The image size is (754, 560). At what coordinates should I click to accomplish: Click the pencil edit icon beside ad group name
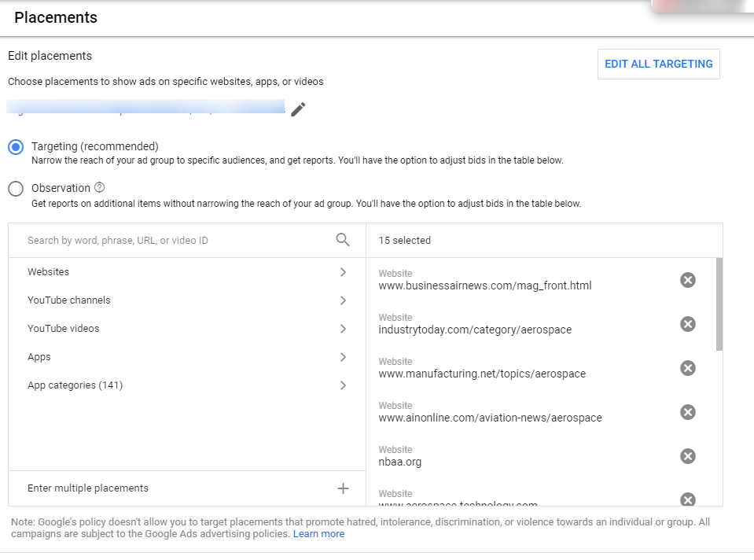298,109
